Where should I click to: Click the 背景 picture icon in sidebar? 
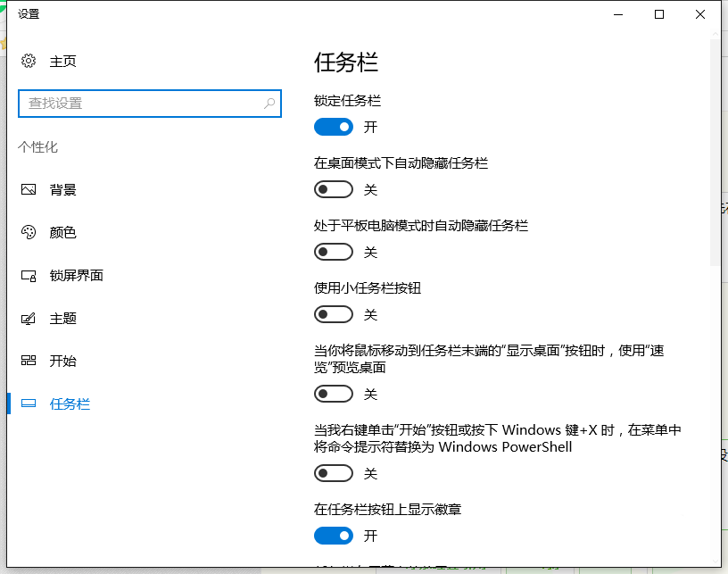29,189
